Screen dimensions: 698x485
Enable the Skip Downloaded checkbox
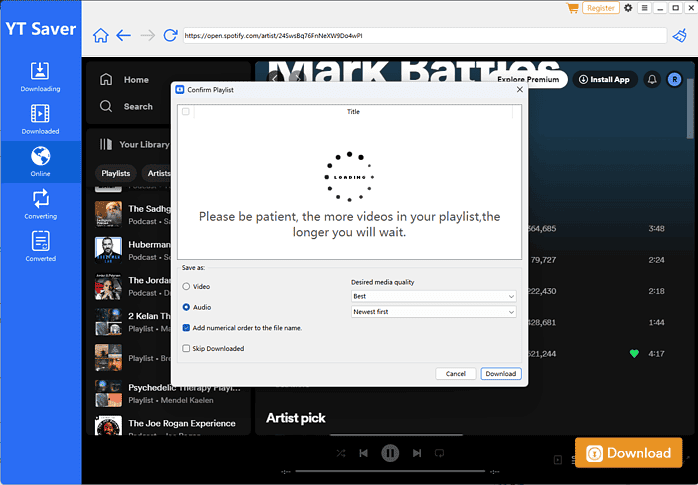point(186,348)
